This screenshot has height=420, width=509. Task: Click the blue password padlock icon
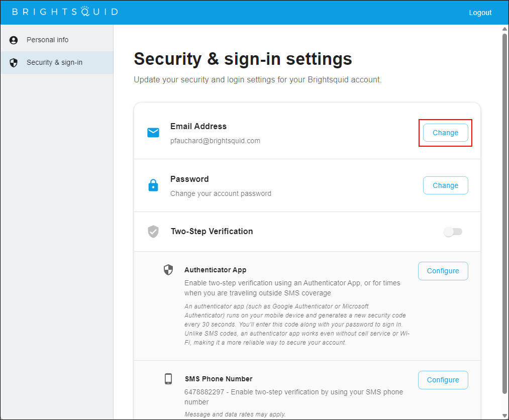tap(153, 185)
